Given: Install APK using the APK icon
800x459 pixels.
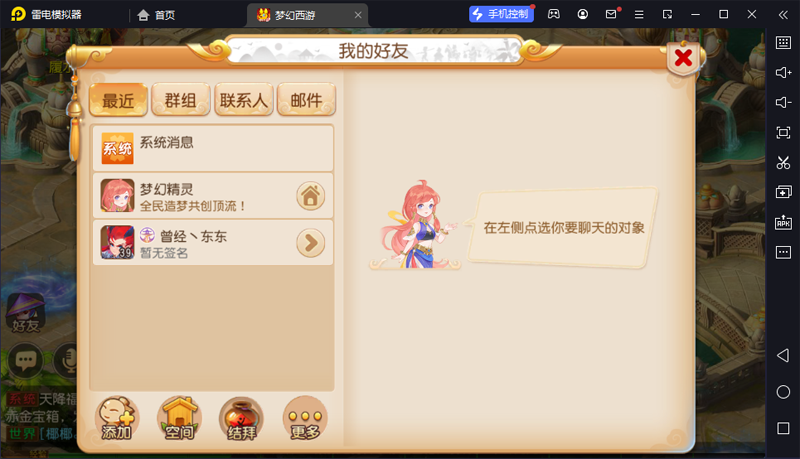Looking at the screenshot, I should [x=783, y=222].
